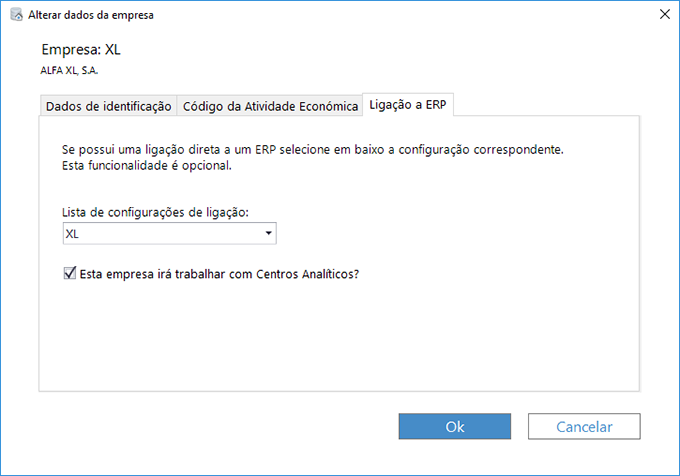Click the 'Esta funcionalidade é opcional' text
This screenshot has height=476, width=680.
(x=147, y=166)
